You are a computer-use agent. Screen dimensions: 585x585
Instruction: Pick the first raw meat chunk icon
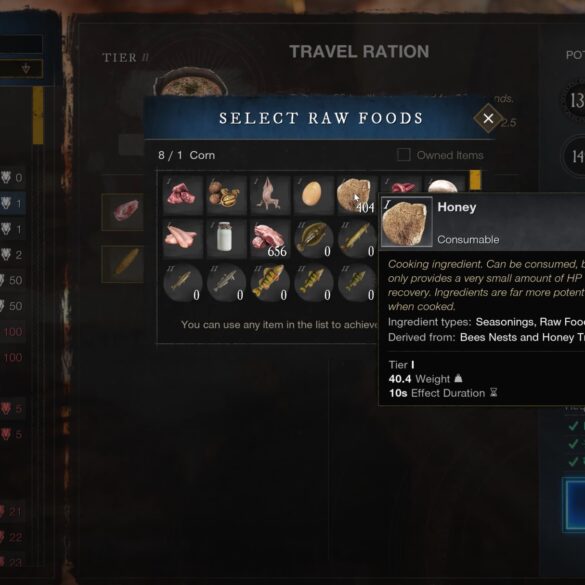pos(182,195)
